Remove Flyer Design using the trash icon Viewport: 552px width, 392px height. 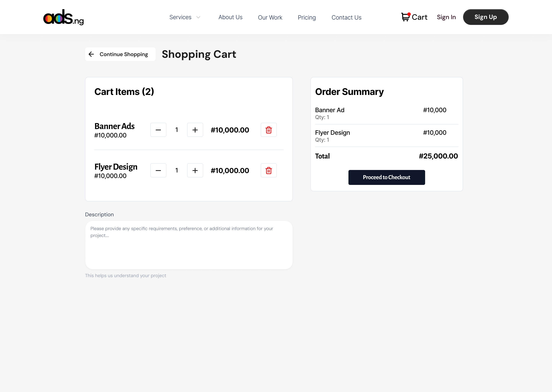click(x=269, y=170)
